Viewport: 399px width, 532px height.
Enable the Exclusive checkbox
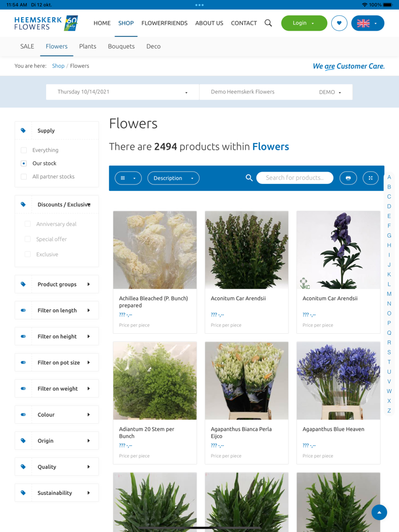coord(28,254)
